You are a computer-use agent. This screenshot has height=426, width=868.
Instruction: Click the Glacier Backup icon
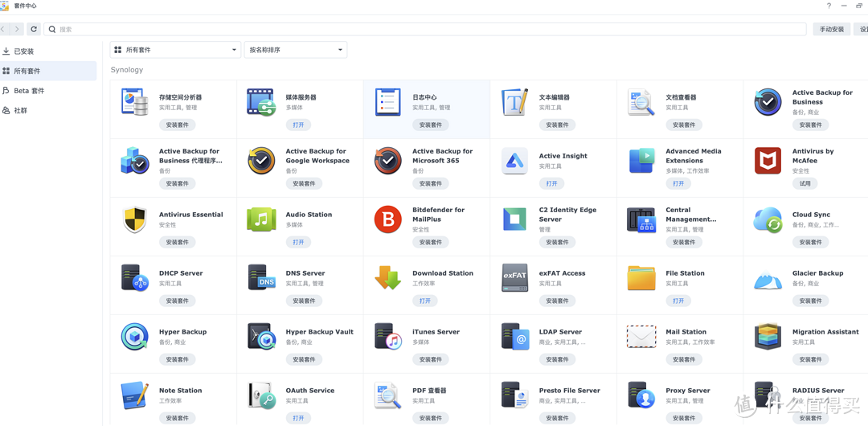tap(768, 279)
